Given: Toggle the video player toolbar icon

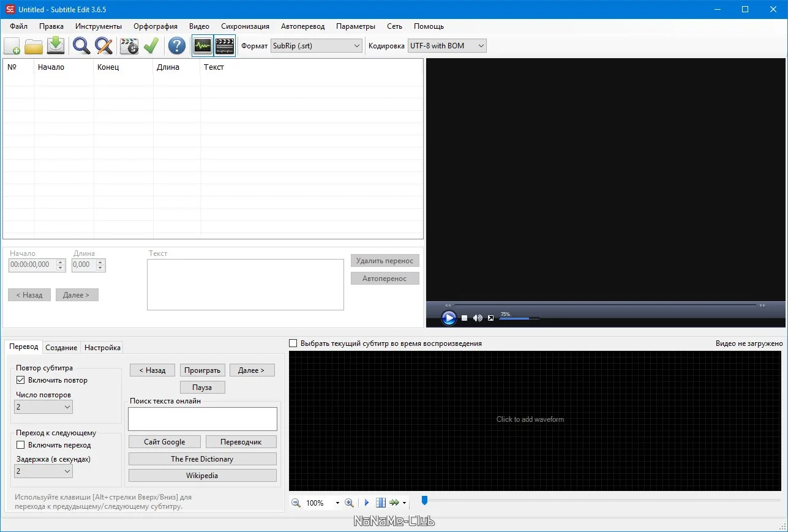Looking at the screenshot, I should (225, 46).
